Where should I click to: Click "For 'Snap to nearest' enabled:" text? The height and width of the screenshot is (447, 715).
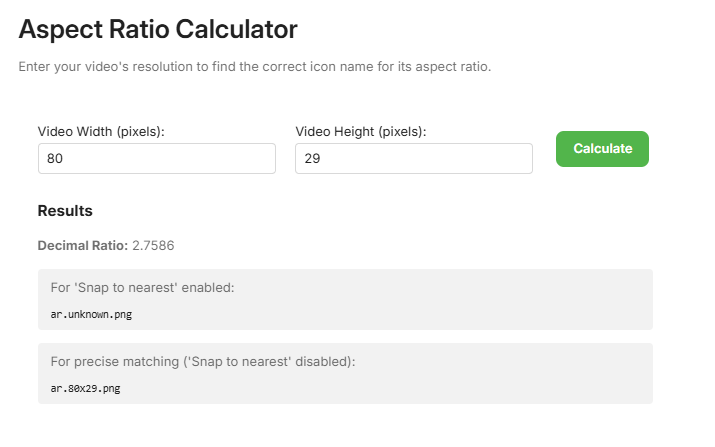[x=142, y=288]
